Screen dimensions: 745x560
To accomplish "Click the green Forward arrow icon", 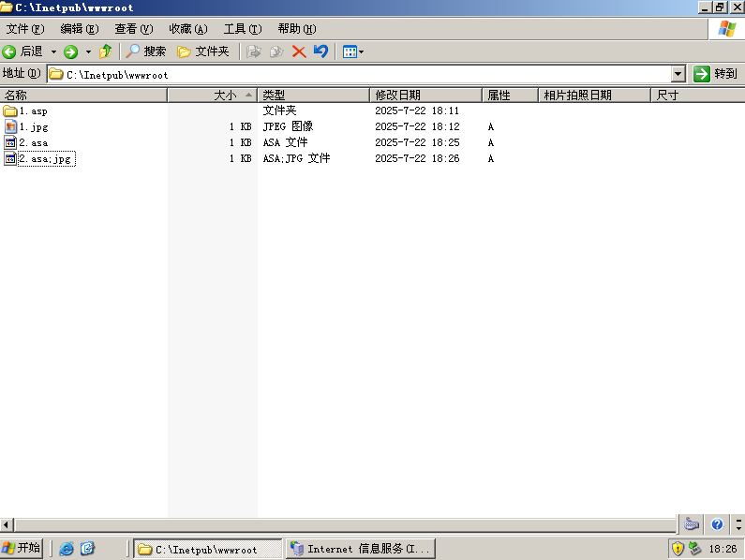I will [x=71, y=52].
